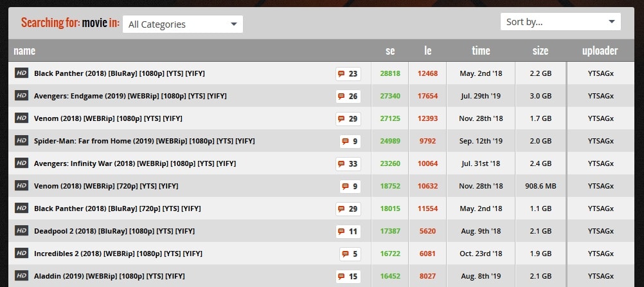The width and height of the screenshot is (644, 287).
Task: Click the date Jul. 31st '18
Action: [481, 163]
